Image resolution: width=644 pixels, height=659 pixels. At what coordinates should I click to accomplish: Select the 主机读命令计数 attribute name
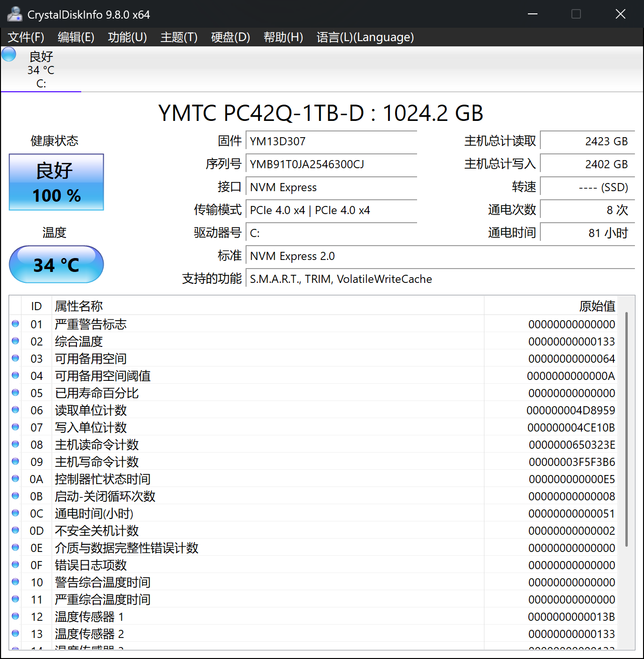(x=97, y=445)
